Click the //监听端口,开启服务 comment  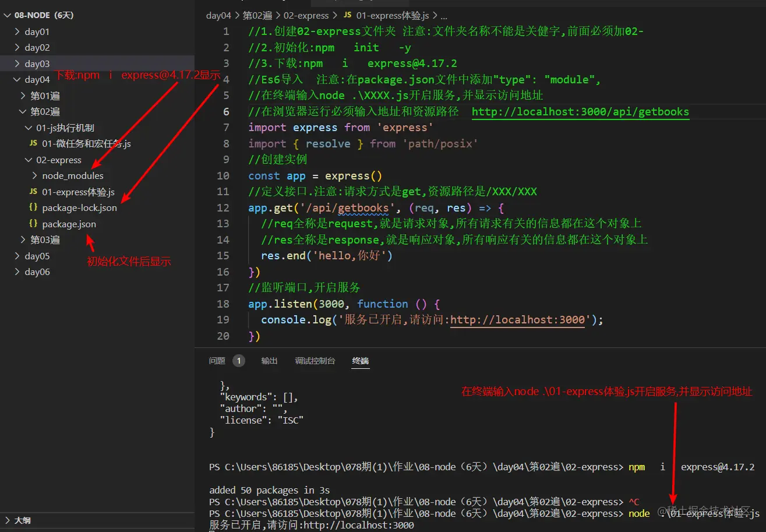click(305, 287)
